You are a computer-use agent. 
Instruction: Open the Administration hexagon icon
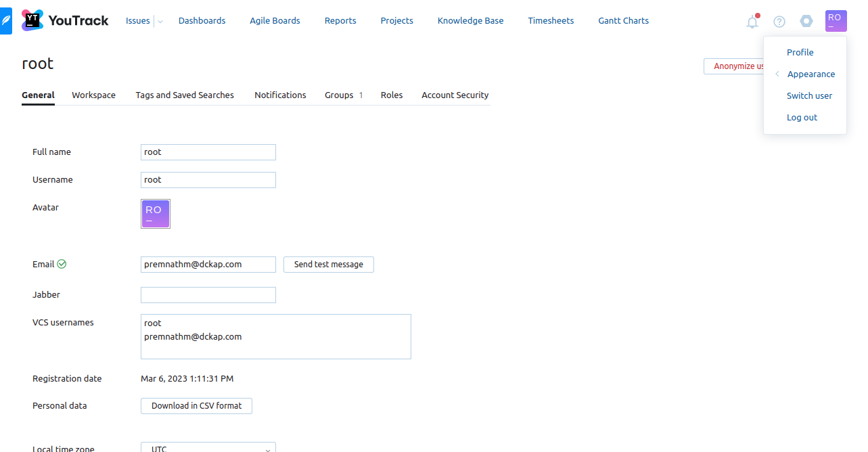(806, 21)
